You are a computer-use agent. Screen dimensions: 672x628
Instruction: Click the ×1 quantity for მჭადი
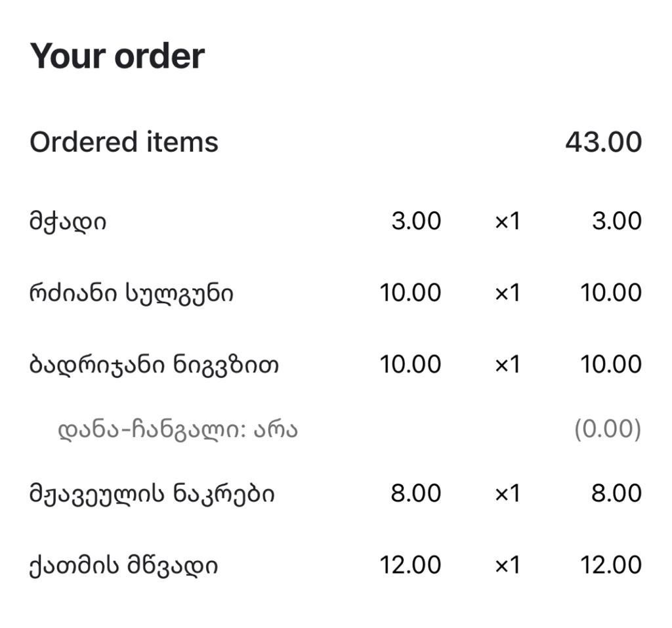(507, 222)
